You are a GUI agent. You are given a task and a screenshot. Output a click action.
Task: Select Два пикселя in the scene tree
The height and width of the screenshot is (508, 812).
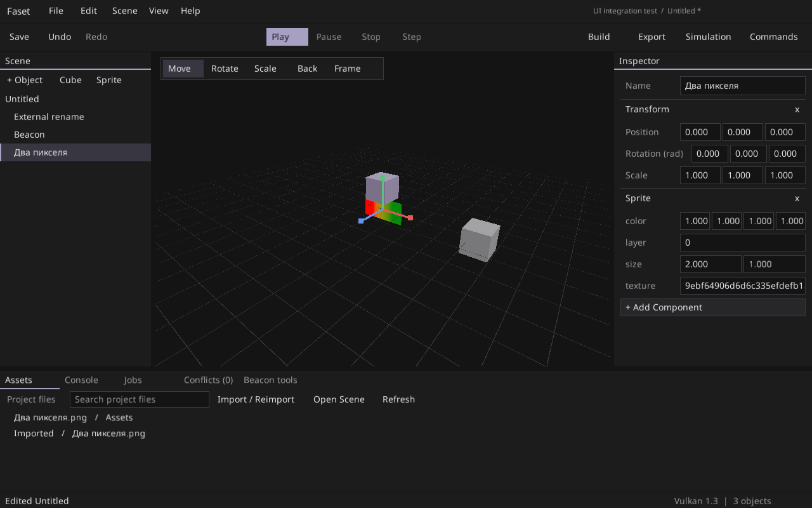(x=75, y=152)
